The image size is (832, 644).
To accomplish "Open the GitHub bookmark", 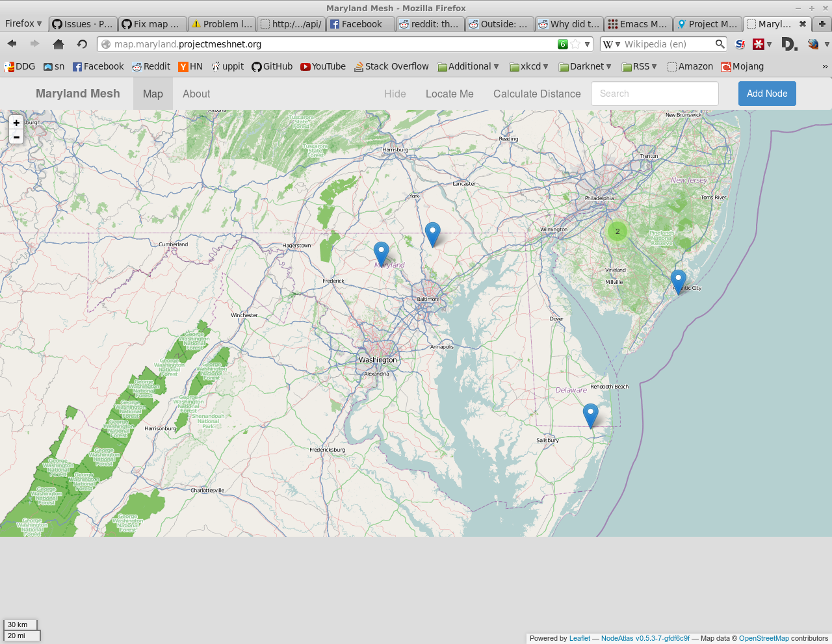I will tap(272, 66).
